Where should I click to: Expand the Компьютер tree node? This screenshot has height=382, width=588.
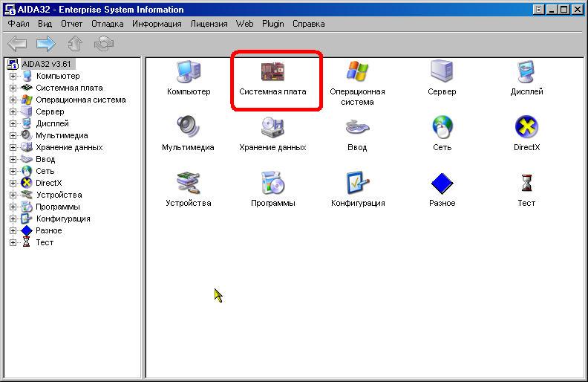point(13,76)
